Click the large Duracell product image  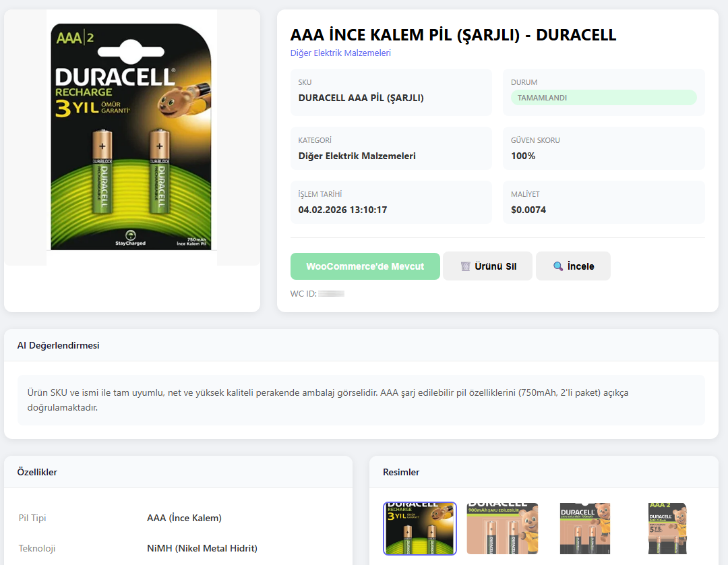(x=131, y=137)
